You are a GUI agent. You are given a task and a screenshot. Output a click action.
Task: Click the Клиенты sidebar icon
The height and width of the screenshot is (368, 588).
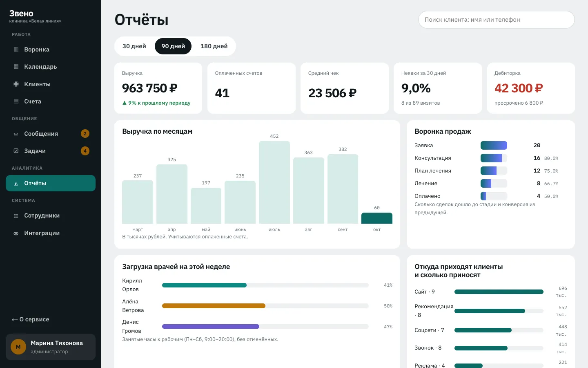16,84
